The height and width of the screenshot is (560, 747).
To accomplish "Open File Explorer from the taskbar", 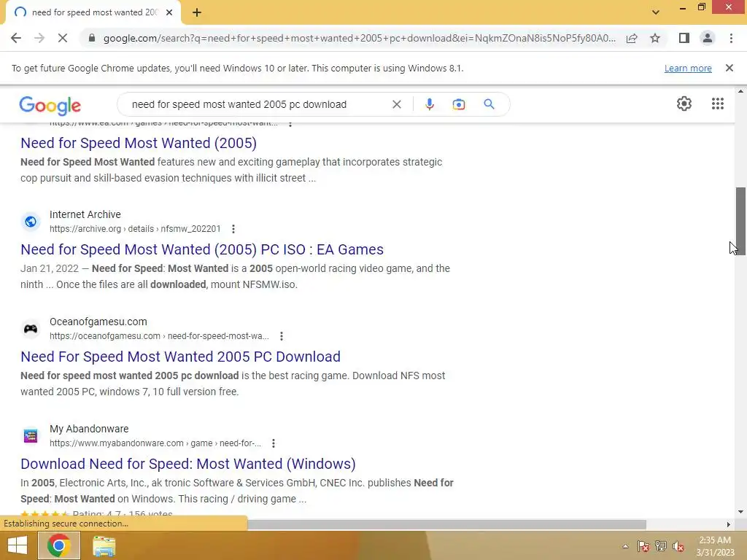I will click(104, 545).
